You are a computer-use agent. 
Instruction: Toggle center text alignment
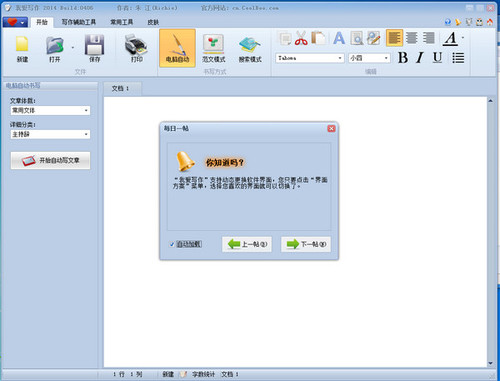coord(412,38)
